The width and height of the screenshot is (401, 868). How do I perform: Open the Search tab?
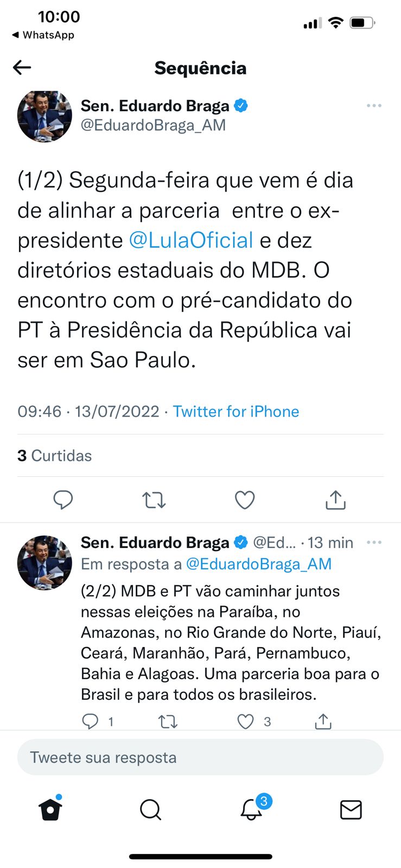(150, 809)
